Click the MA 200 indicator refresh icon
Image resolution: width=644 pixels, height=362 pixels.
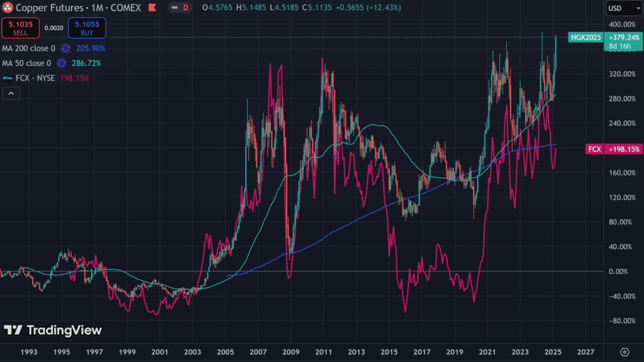pos(65,48)
